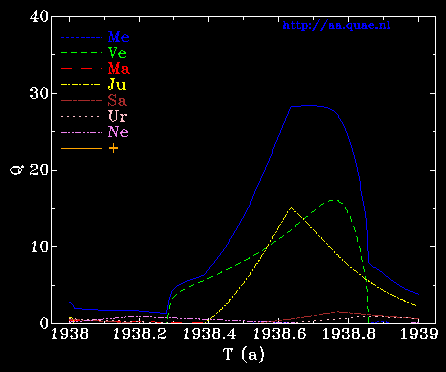The width and height of the screenshot is (446, 372).
Task: Click the peak of the green Ve curve
Action: (x=333, y=200)
